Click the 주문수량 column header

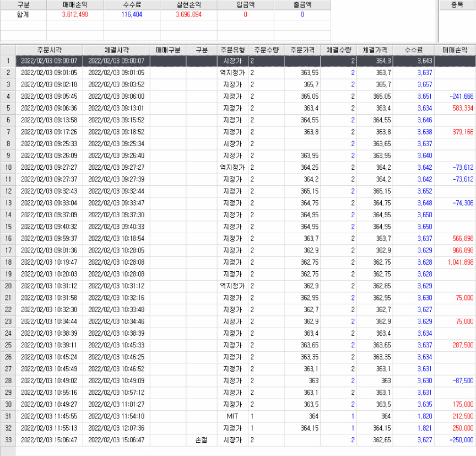[x=266, y=50]
